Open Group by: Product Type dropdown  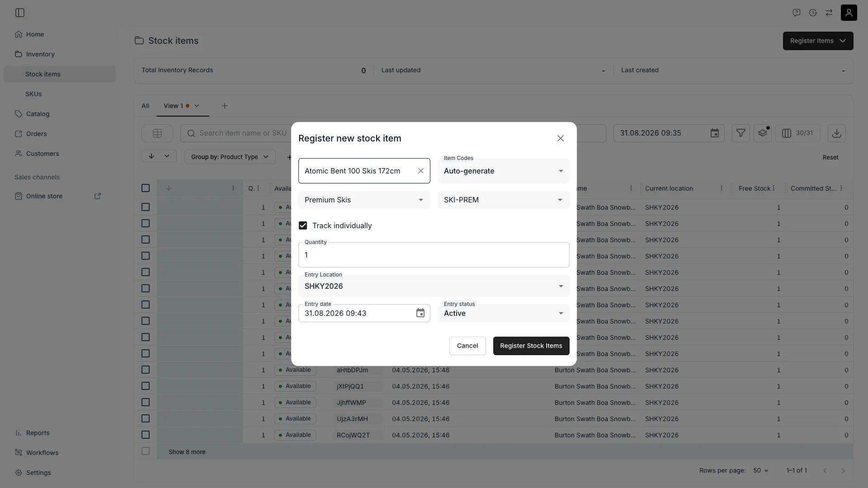[230, 157]
